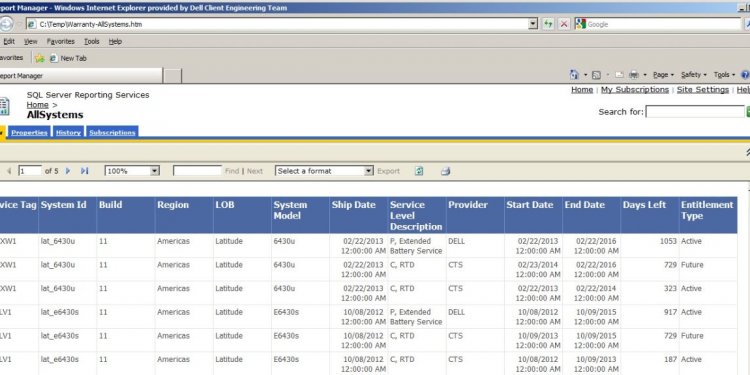Open the Safety command dropdown
Image resolution: width=750 pixels, height=375 pixels.
click(694, 75)
